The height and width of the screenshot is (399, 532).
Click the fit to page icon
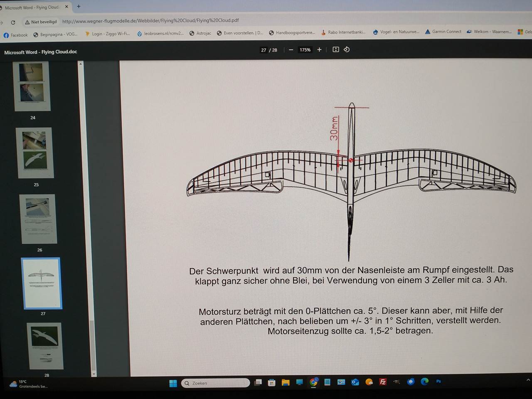pos(336,49)
